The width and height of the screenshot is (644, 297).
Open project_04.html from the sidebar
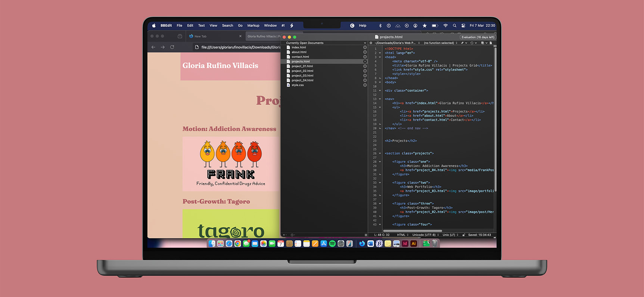[x=302, y=80]
